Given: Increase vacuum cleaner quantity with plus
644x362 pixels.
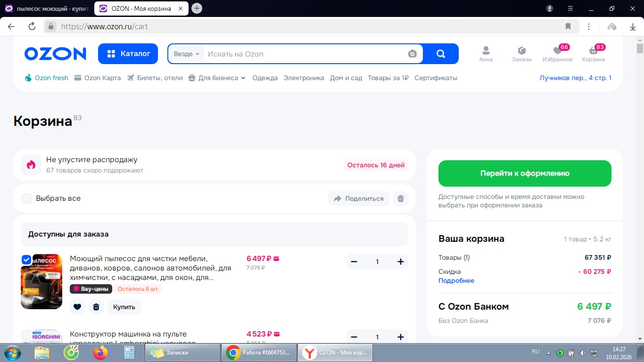Looking at the screenshot, I should point(400,262).
